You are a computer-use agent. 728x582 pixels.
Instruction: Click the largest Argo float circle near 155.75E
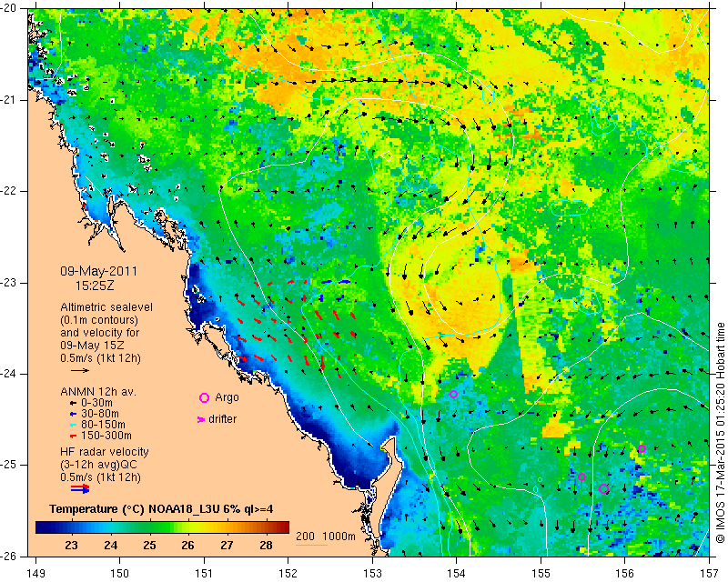pyautogui.click(x=603, y=488)
